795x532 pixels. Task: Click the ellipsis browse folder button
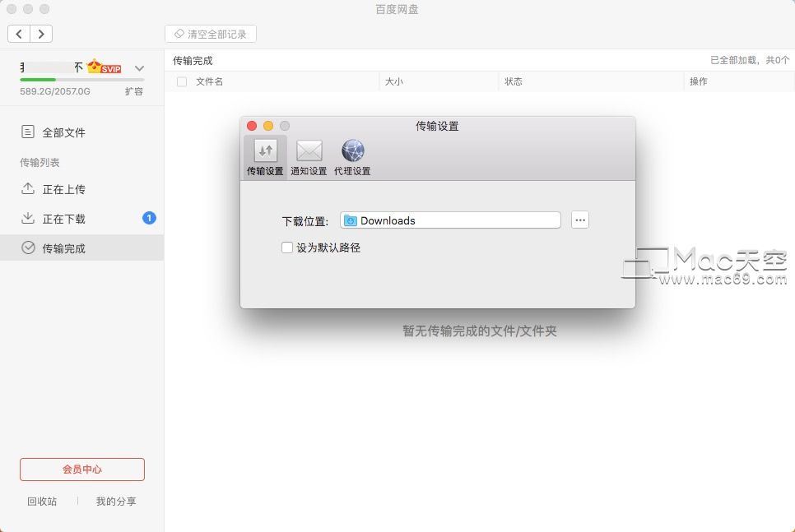(x=580, y=220)
